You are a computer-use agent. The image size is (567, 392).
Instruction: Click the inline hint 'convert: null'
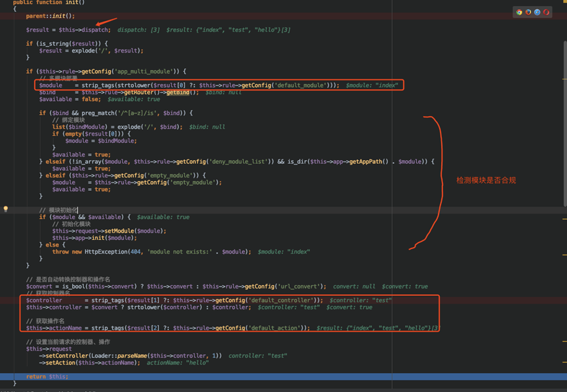pos(354,286)
